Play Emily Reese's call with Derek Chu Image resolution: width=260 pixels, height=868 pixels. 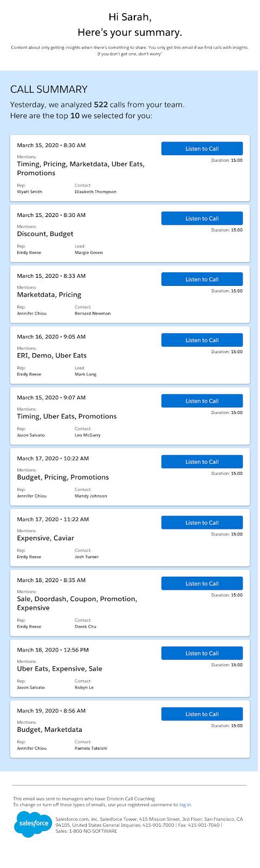[x=202, y=583]
